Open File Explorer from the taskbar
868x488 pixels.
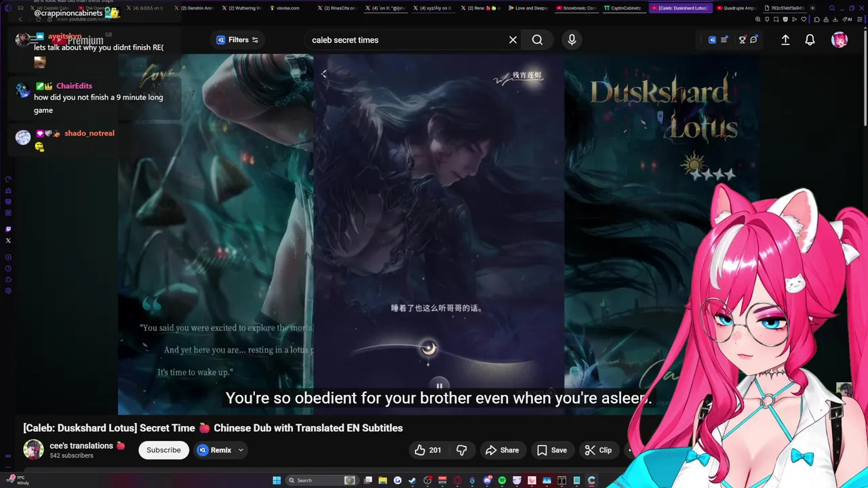point(382,481)
